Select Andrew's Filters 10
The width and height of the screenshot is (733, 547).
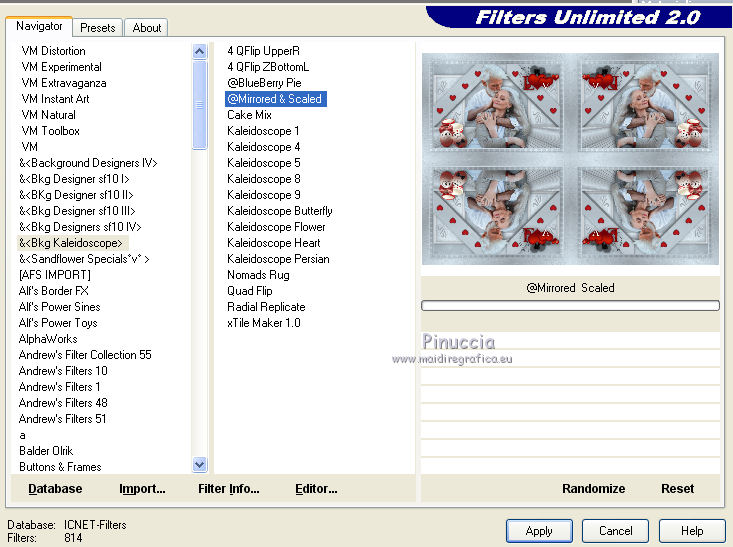[x=63, y=371]
